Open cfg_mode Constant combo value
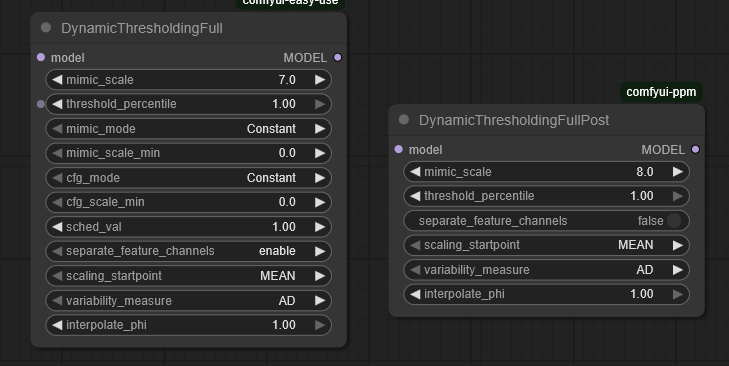The image size is (729, 366). pos(271,178)
